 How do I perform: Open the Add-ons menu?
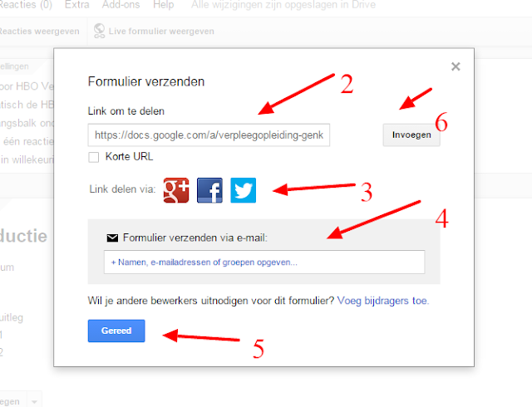coord(121,5)
